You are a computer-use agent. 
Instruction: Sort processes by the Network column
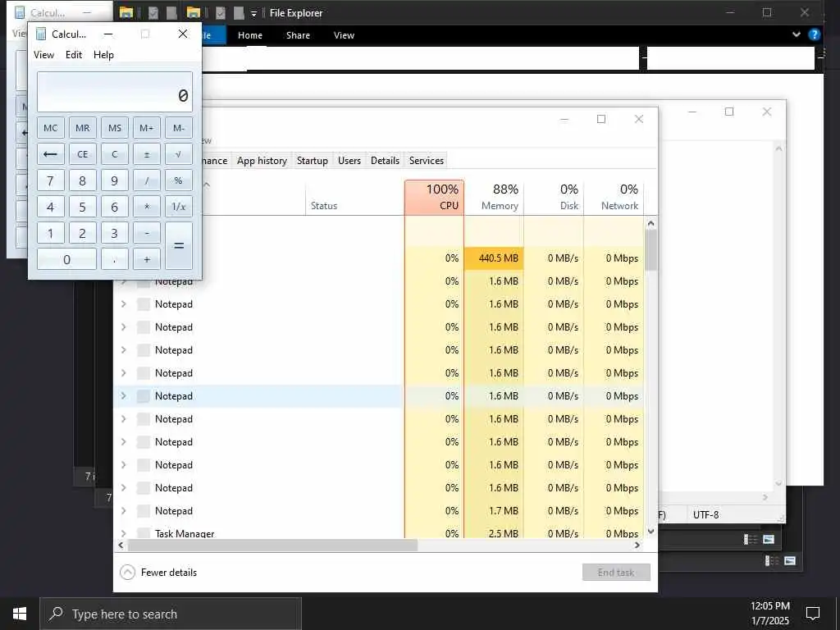[x=614, y=197]
